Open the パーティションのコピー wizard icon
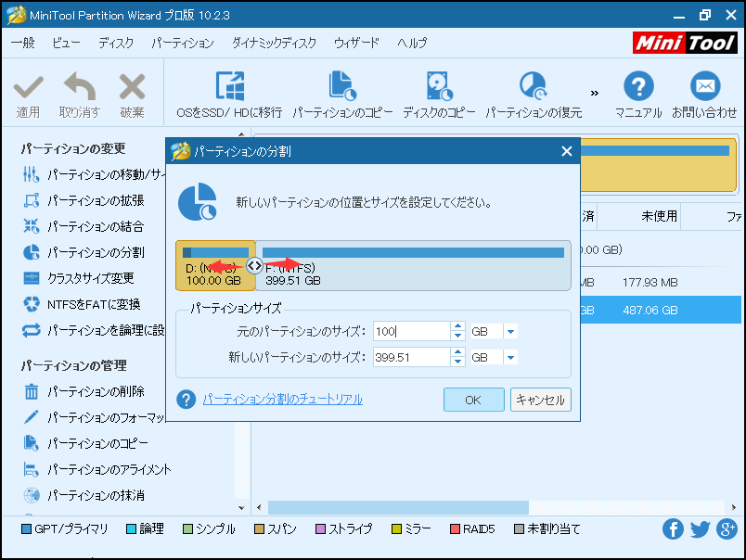The width and height of the screenshot is (746, 560). coord(342,86)
